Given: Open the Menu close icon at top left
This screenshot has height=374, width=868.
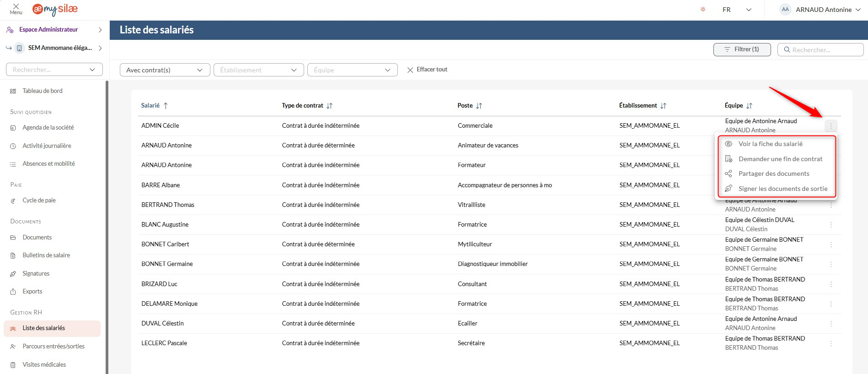Looking at the screenshot, I should tap(16, 9).
